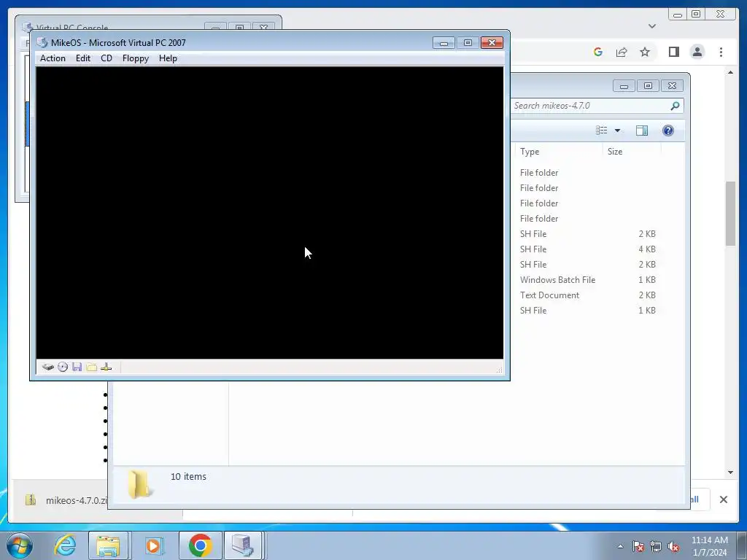This screenshot has width=747, height=560.
Task: Open the Windows Start menu
Action: [19, 545]
